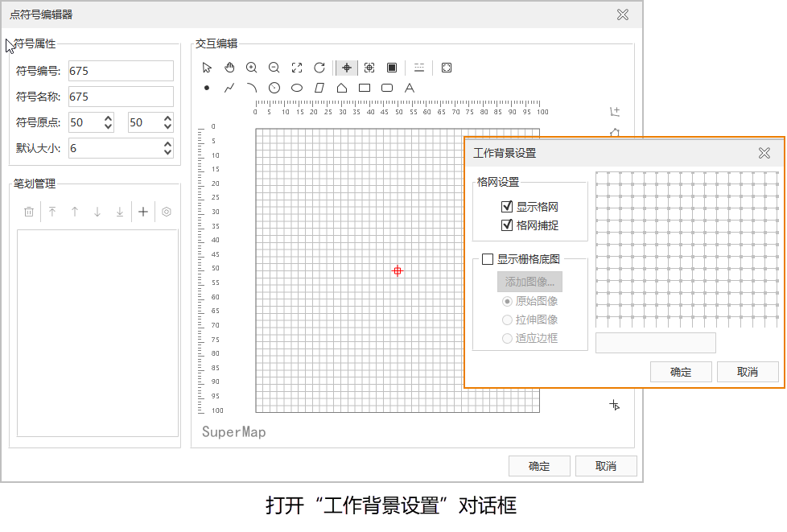Disable the 格网捕捉 checkbox
This screenshot has height=532, width=787.
pyautogui.click(x=507, y=225)
